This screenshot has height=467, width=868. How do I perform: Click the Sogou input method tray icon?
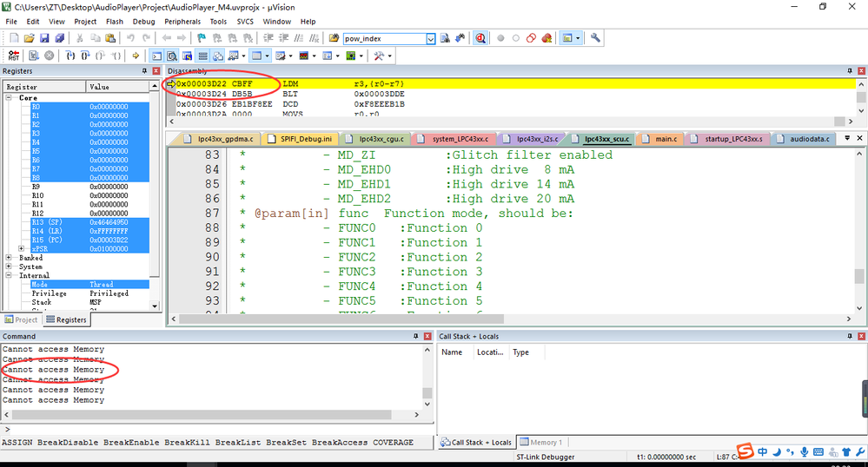click(745, 451)
